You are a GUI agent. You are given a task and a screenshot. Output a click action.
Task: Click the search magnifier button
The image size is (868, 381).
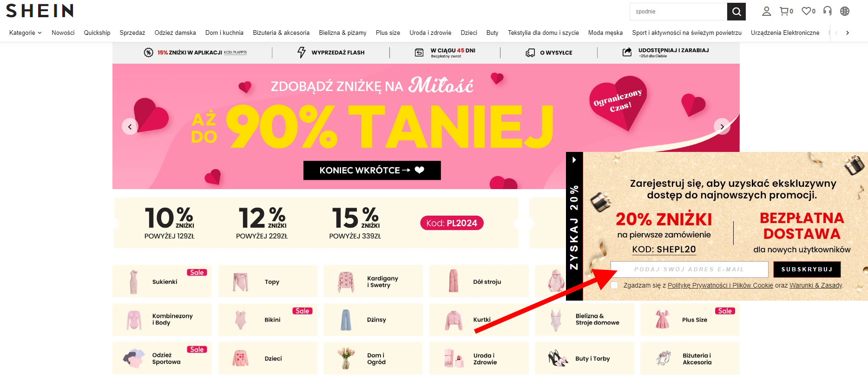pyautogui.click(x=736, y=12)
